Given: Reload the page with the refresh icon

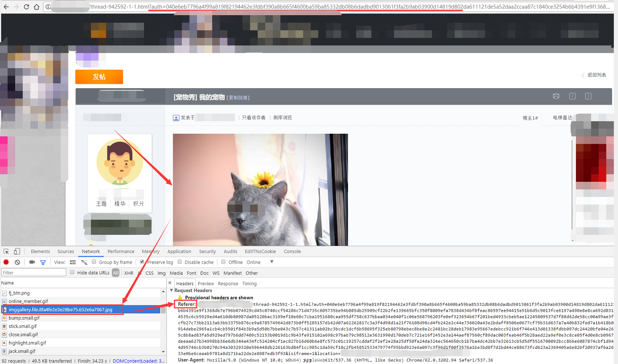Looking at the screenshot, I should (26, 7).
